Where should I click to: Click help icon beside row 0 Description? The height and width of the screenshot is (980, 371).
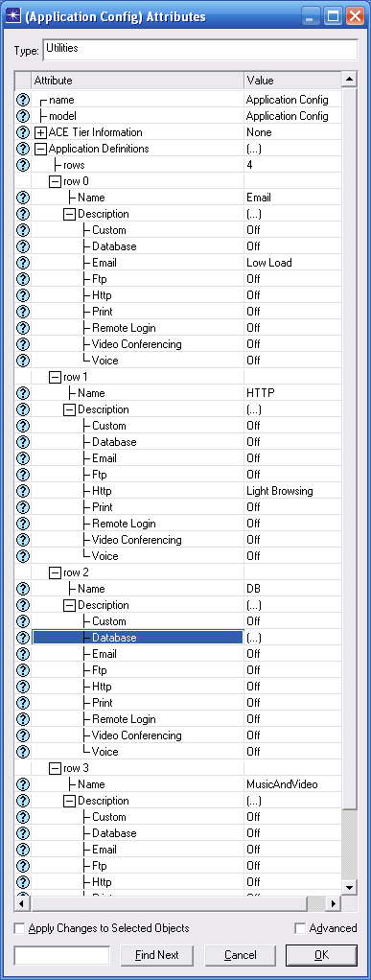[22, 214]
